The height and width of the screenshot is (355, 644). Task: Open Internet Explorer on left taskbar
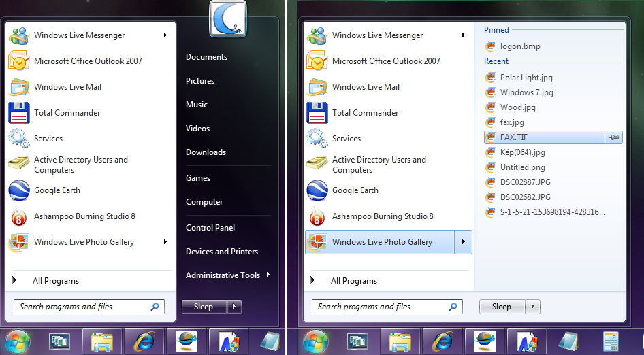point(144,342)
